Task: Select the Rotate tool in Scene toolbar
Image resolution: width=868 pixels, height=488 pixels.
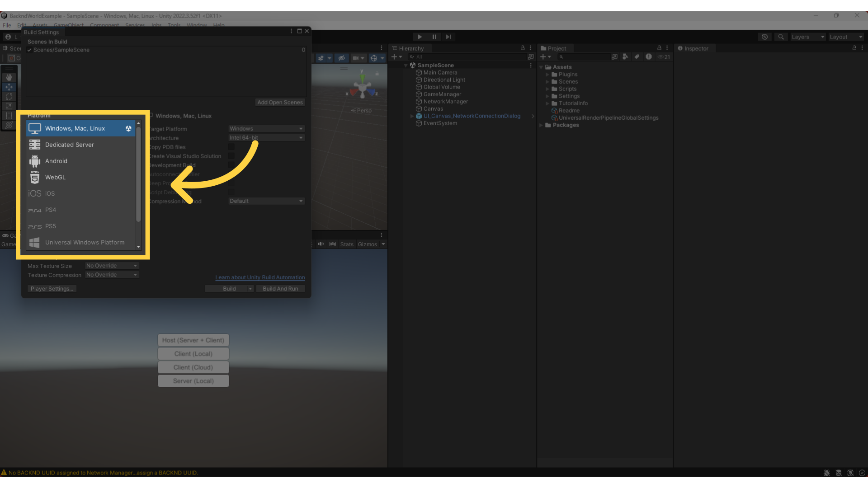Action: 9,96
